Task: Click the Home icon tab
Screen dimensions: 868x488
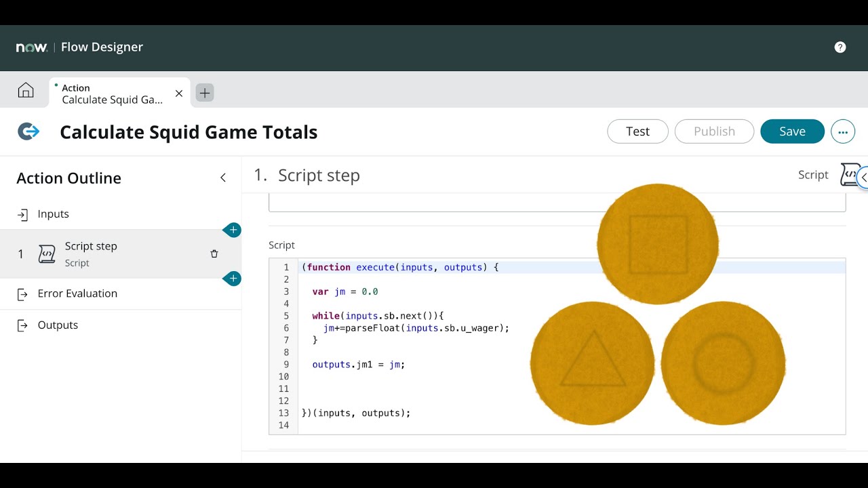Action: (26, 91)
